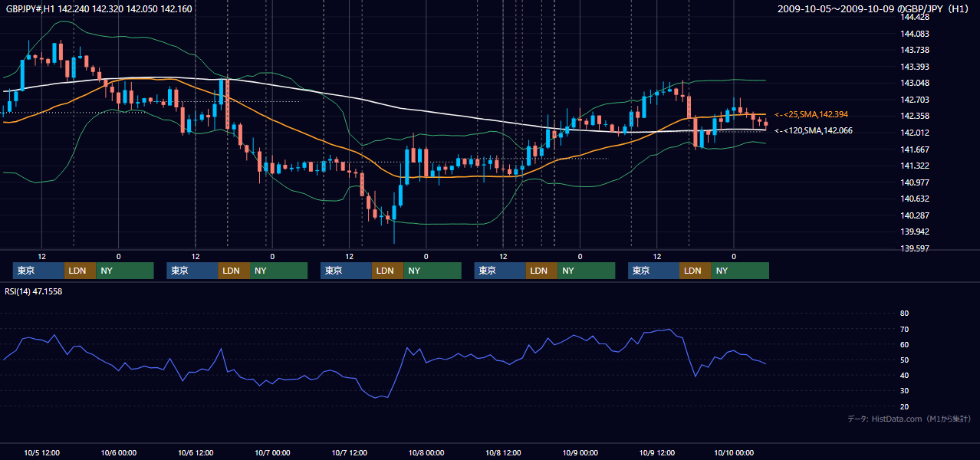This screenshot has width=980, height=460.
Task: Select the 10/6 00:00 date label
Action: coord(119,452)
